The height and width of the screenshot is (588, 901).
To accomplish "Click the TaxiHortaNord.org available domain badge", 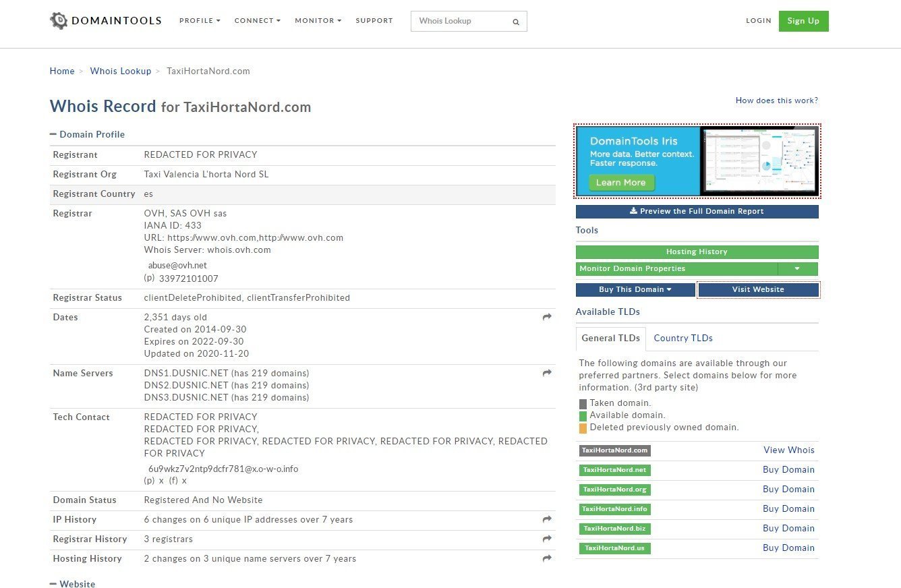I will pyautogui.click(x=615, y=490).
